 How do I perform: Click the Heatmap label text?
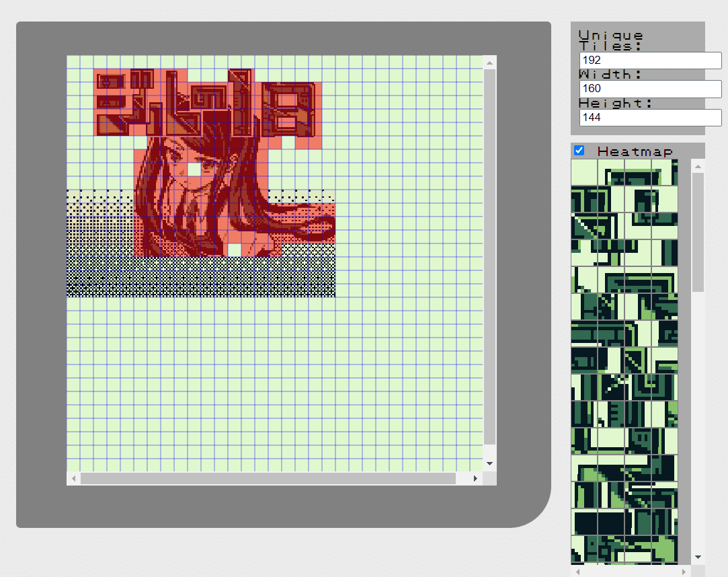(x=635, y=151)
